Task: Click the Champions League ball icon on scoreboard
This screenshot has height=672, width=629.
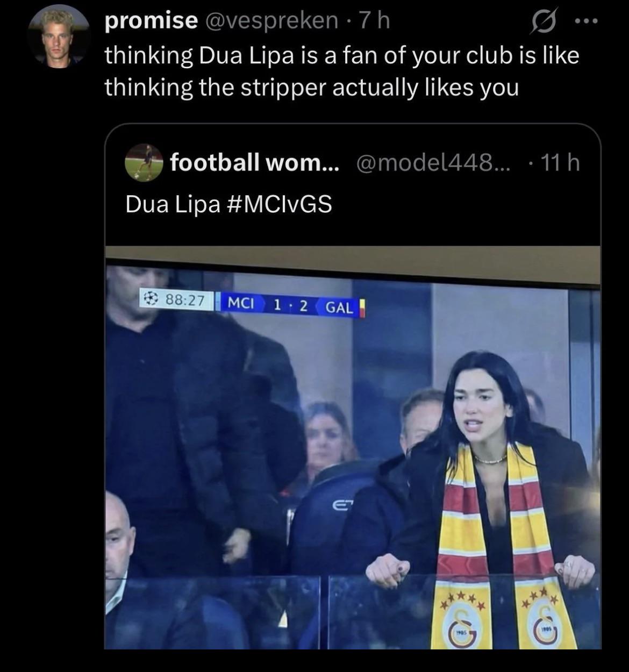Action: pos(151,299)
